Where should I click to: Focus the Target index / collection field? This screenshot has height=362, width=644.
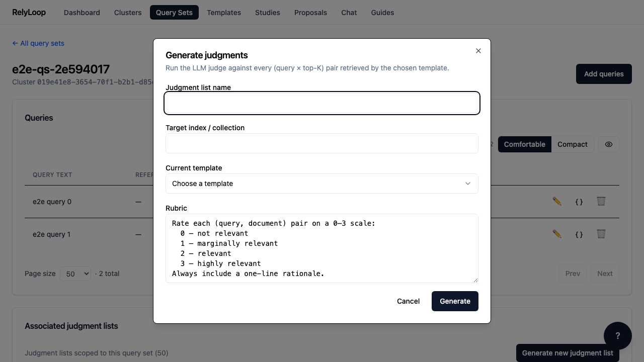click(x=322, y=143)
